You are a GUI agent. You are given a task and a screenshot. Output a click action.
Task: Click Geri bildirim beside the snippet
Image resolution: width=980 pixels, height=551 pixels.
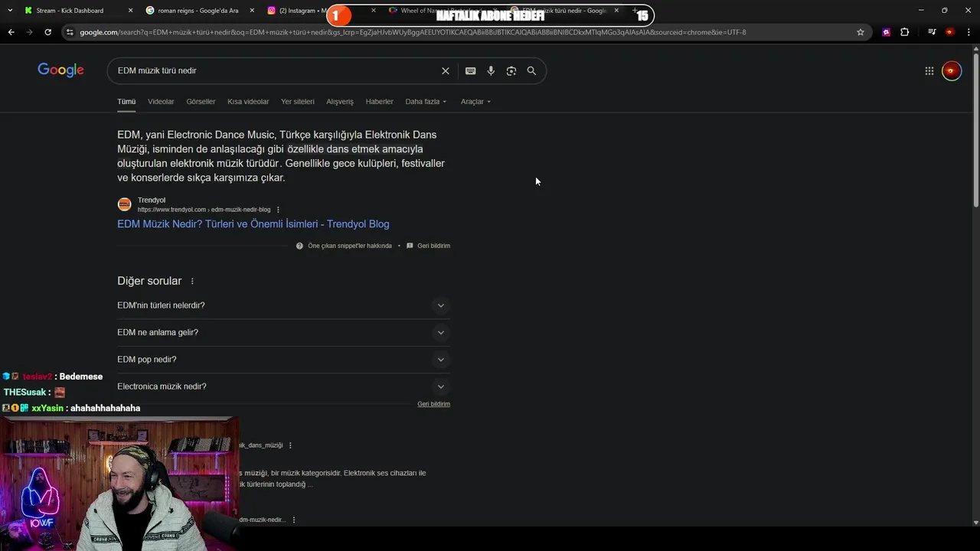[x=433, y=246]
